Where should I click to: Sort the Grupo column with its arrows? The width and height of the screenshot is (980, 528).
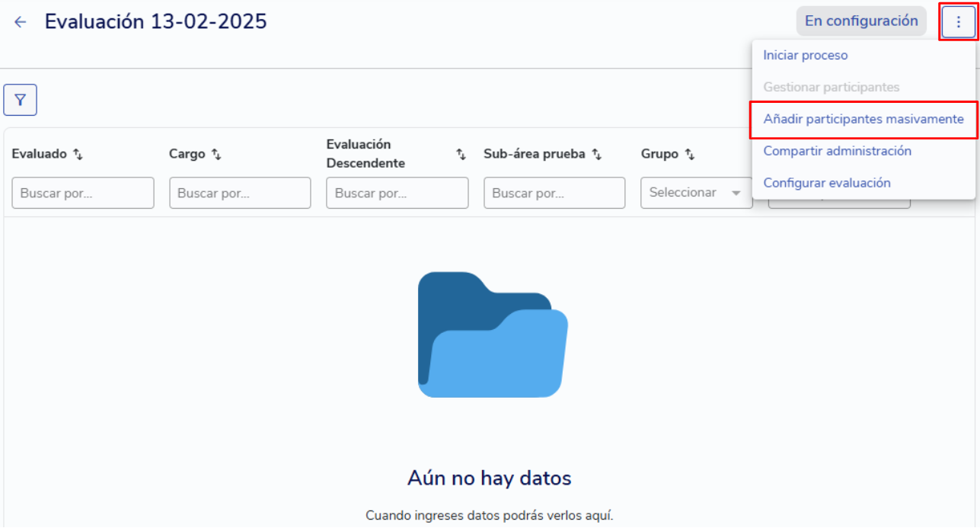click(x=690, y=155)
